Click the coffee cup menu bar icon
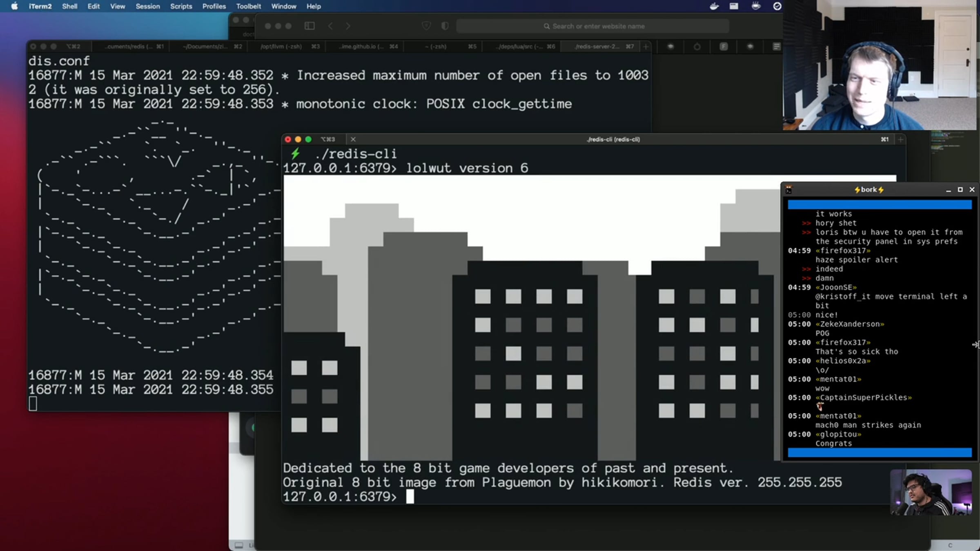The image size is (980, 551). (x=756, y=6)
